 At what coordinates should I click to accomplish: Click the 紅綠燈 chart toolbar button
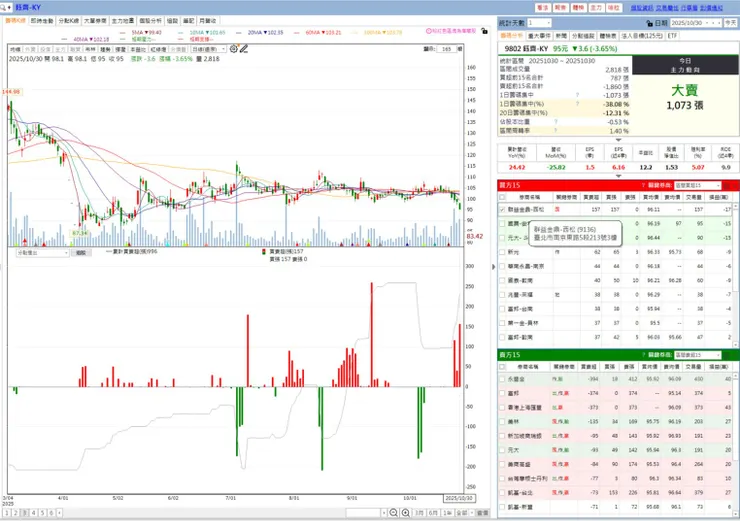tap(159, 49)
